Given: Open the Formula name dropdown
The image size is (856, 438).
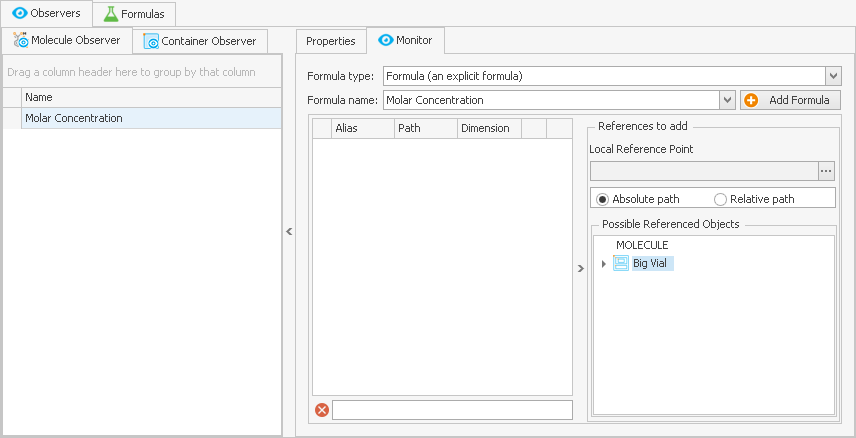Looking at the screenshot, I should [x=727, y=100].
